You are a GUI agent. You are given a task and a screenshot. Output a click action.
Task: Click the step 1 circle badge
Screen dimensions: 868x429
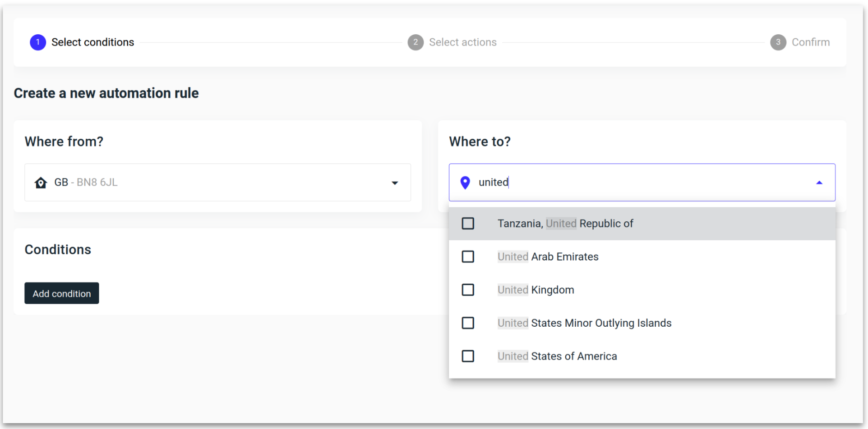(x=38, y=42)
